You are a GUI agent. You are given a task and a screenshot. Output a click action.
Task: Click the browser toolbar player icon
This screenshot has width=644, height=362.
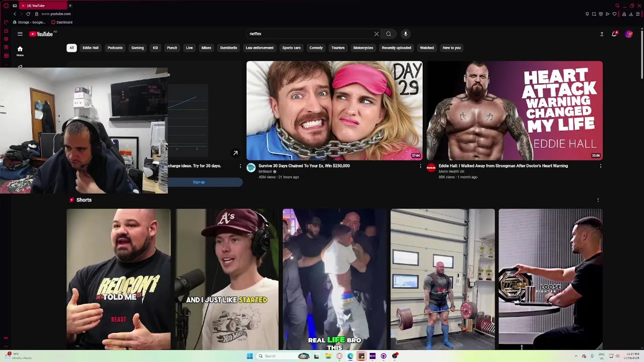pyautogui.click(x=607, y=14)
